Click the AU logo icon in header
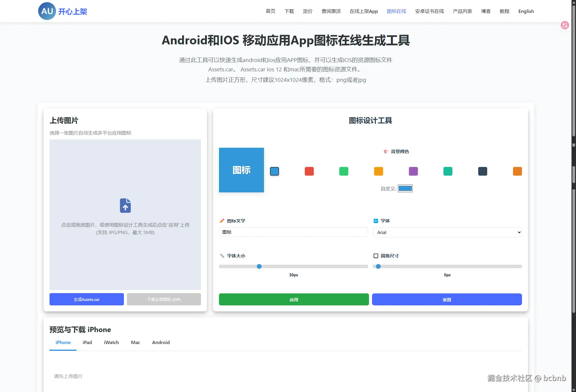This screenshot has height=392, width=576. 46,11
